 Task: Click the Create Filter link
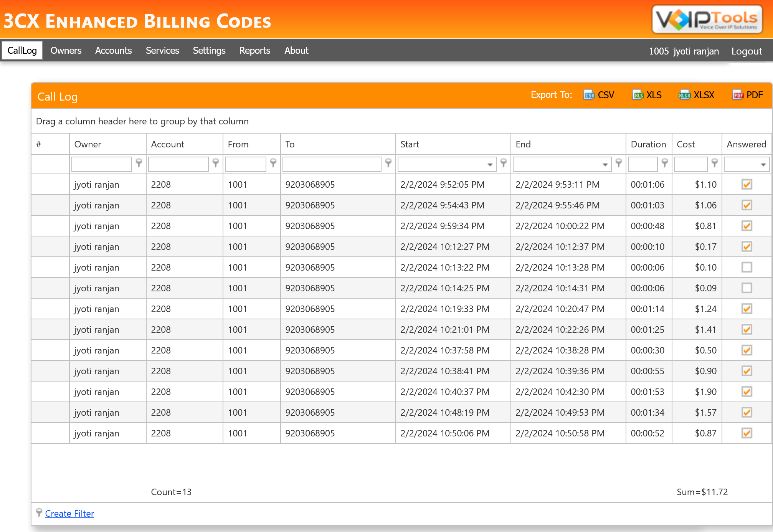click(69, 513)
